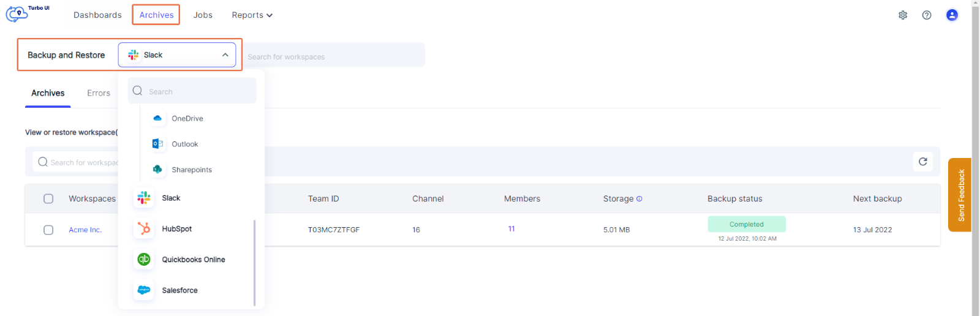Click the Slack logo in dropdown list
The height and width of the screenshot is (316, 980).
tap(144, 198)
